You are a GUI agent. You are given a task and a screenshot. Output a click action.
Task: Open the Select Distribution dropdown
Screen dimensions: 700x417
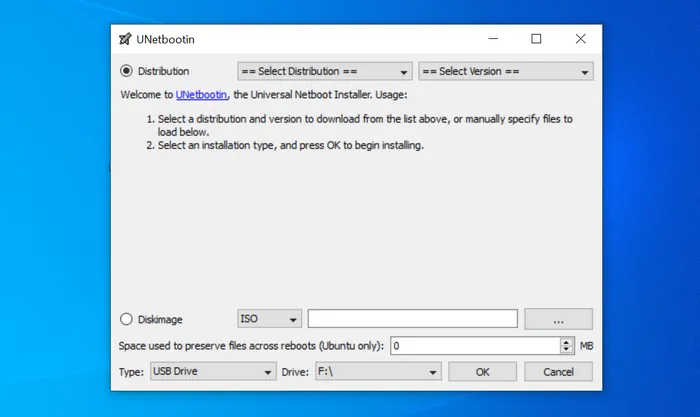coord(325,71)
